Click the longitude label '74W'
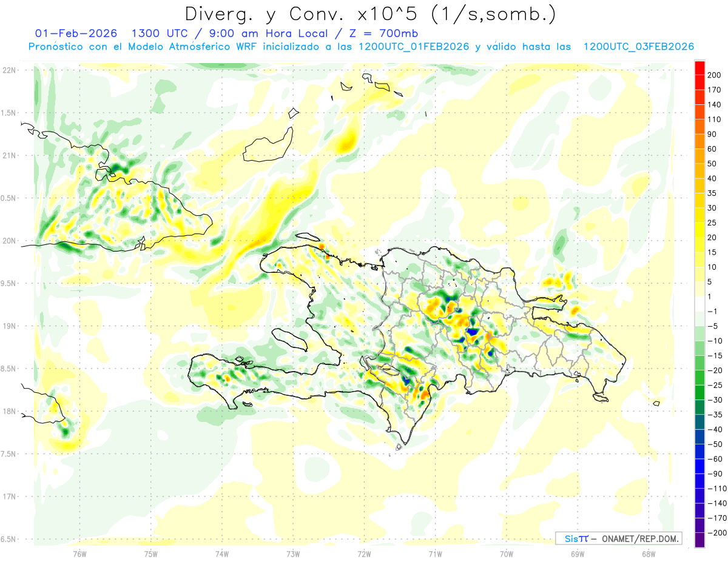 coord(222,554)
